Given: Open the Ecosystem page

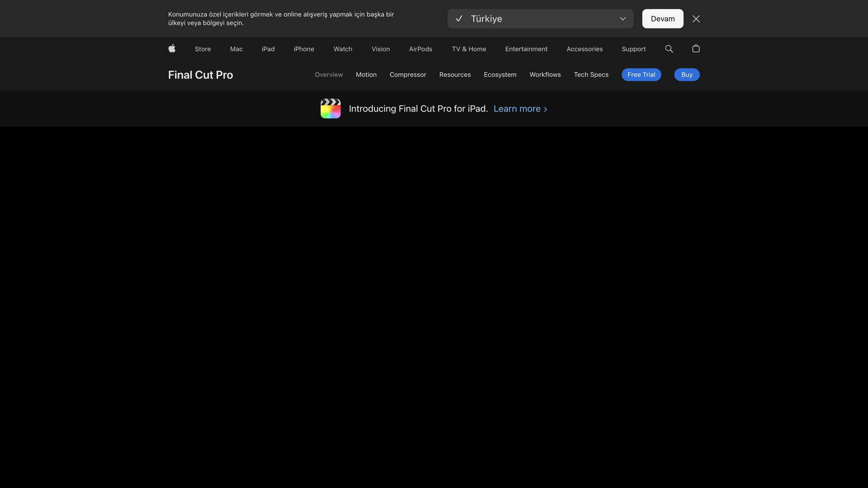Looking at the screenshot, I should [500, 75].
